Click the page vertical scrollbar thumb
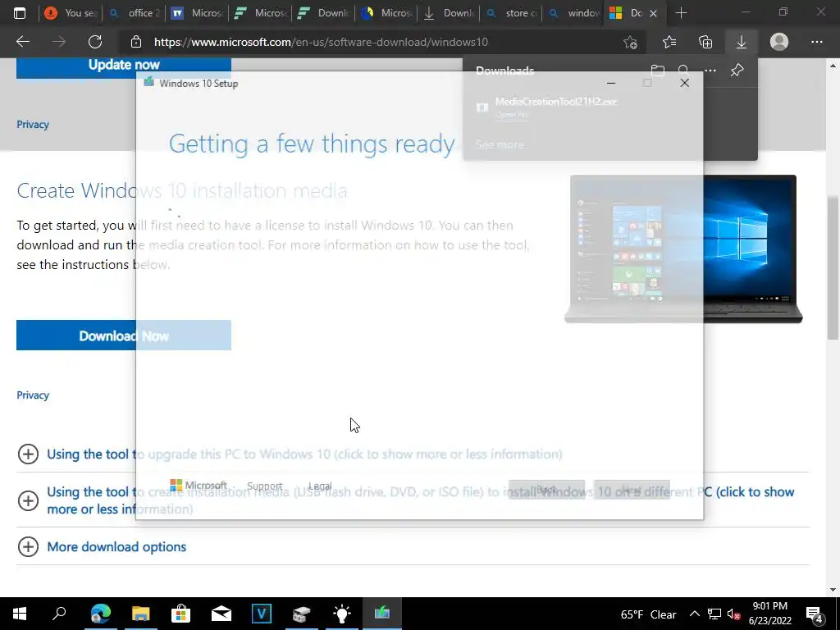This screenshot has width=840, height=630. click(833, 268)
